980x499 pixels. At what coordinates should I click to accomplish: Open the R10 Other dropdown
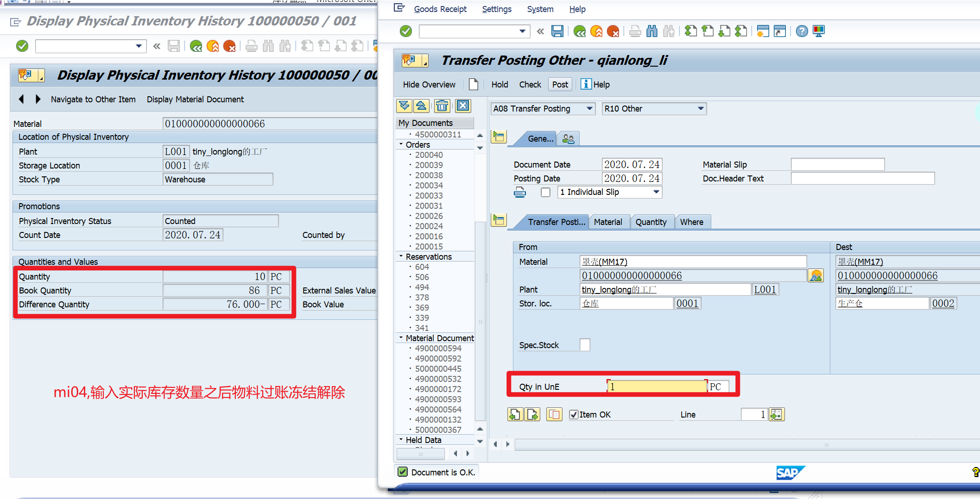click(701, 109)
